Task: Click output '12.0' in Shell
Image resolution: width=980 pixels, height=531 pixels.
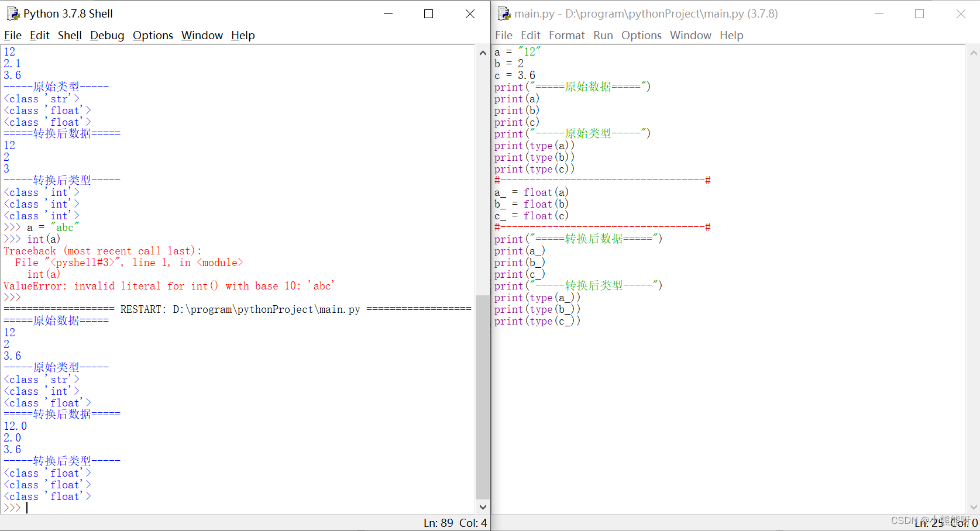Action: pyautogui.click(x=15, y=426)
